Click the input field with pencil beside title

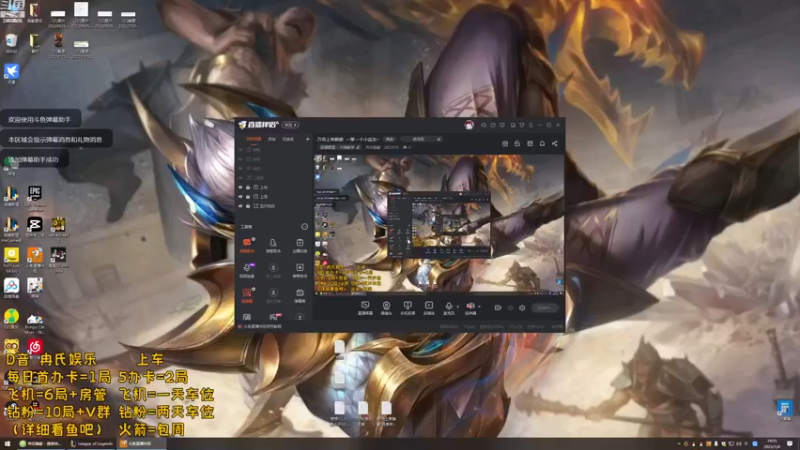coord(421,139)
